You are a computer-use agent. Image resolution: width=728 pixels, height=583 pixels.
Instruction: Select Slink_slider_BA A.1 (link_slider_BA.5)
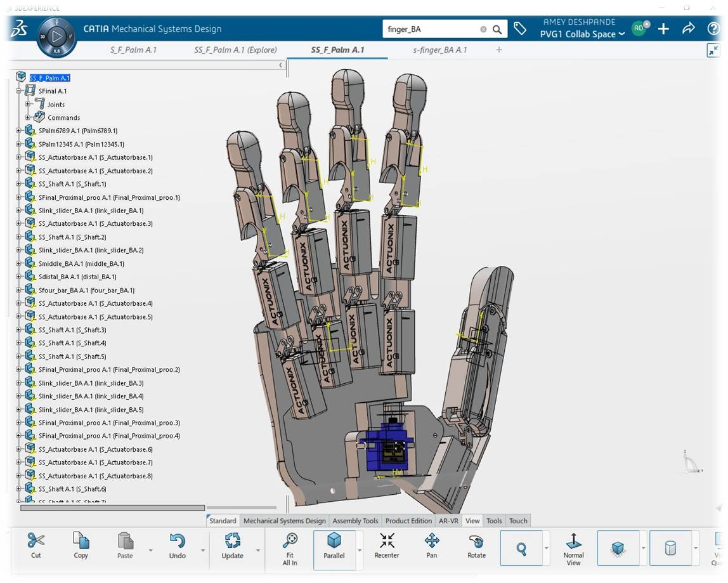coord(91,410)
